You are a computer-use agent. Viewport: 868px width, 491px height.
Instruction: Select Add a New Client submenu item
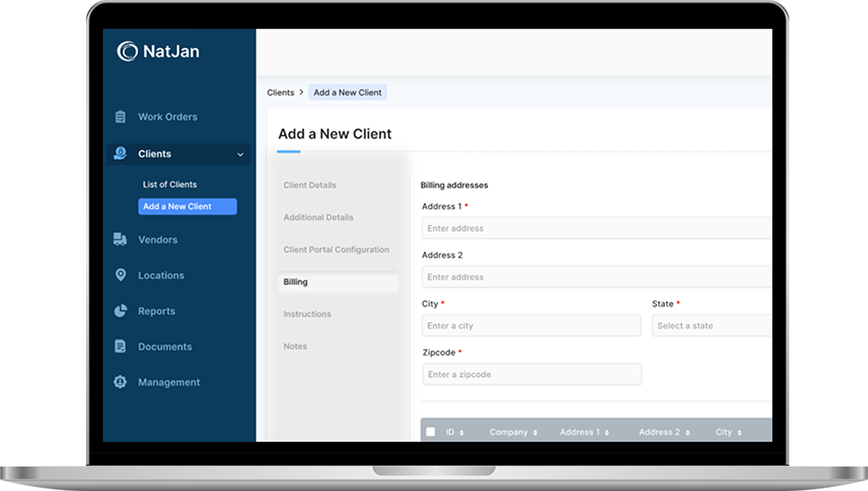click(187, 206)
